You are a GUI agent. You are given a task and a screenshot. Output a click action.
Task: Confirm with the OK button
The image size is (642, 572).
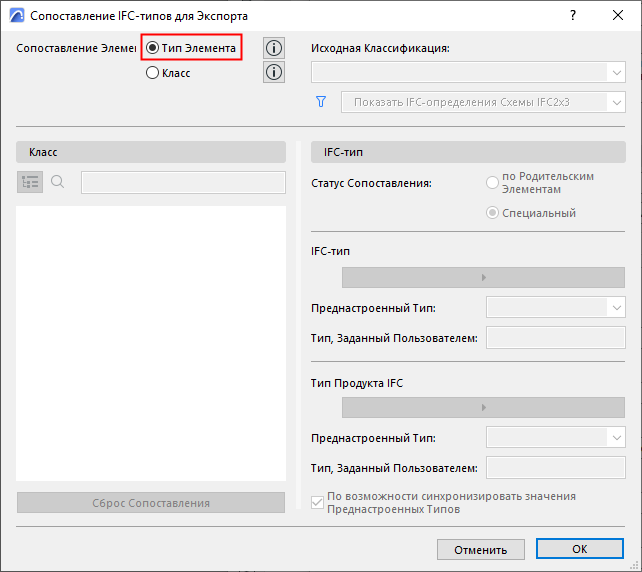pos(580,549)
